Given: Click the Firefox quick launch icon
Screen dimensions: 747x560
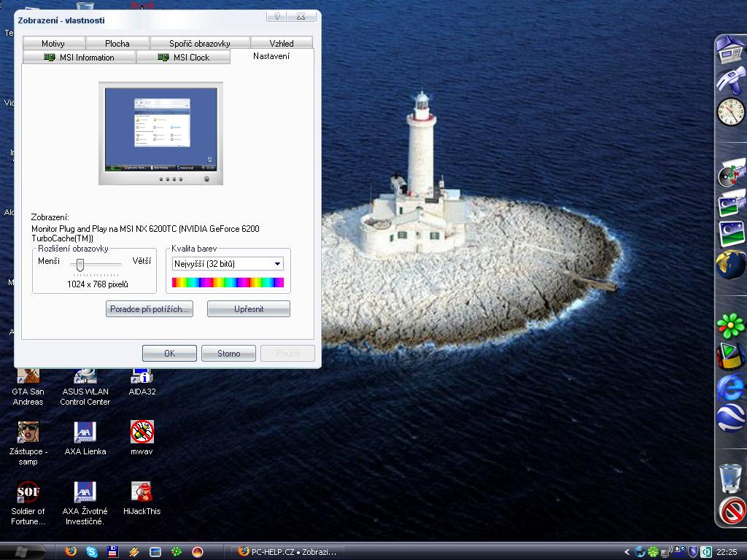Looking at the screenshot, I should pos(71,552).
